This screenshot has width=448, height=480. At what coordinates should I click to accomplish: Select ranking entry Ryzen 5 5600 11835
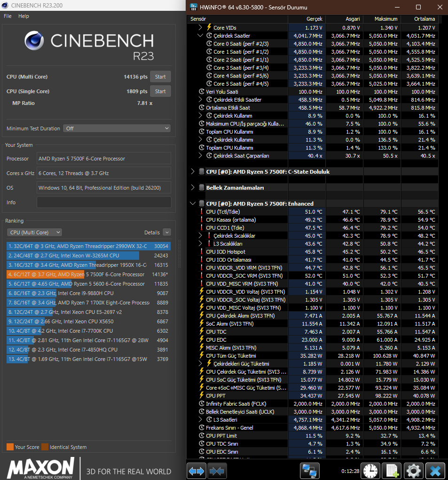pyautogui.click(x=88, y=284)
